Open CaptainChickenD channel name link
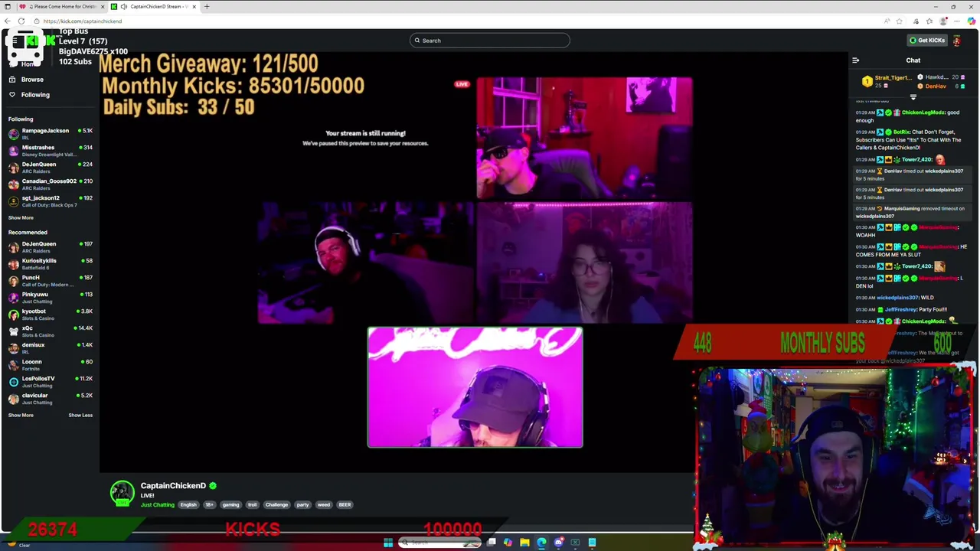This screenshot has height=551, width=980. point(173,485)
